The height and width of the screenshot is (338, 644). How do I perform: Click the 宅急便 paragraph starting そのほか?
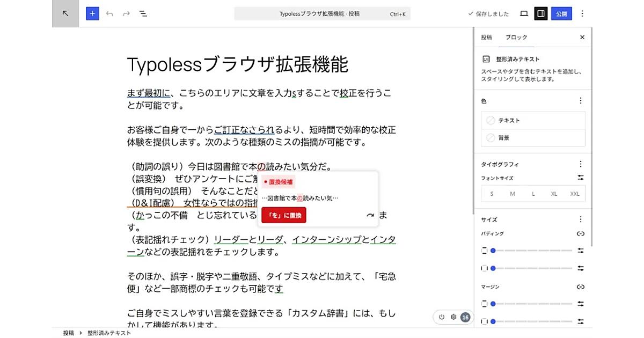click(x=262, y=283)
